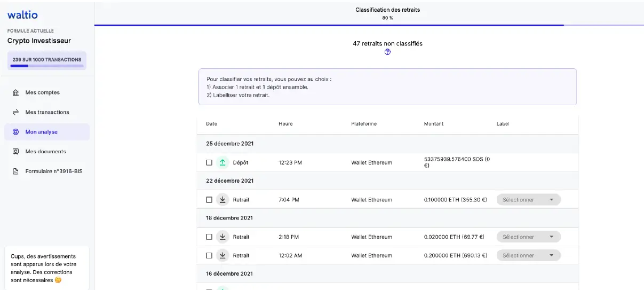Open the warnings notice about required corrections

tap(47, 268)
